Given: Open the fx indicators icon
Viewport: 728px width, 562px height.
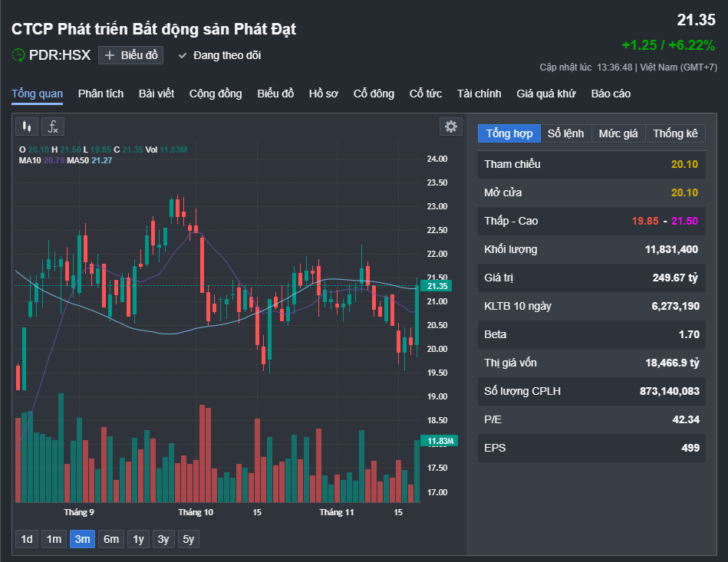Looking at the screenshot, I should tap(53, 127).
